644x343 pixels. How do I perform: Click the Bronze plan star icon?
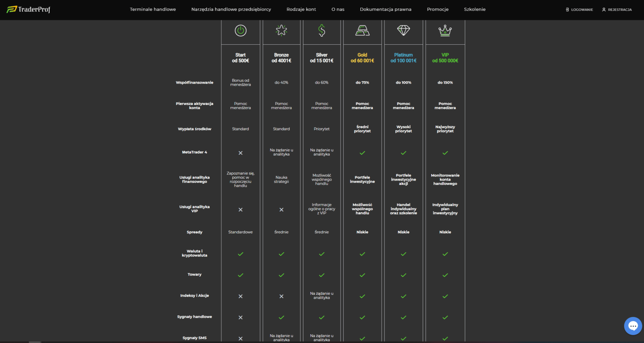point(281,31)
